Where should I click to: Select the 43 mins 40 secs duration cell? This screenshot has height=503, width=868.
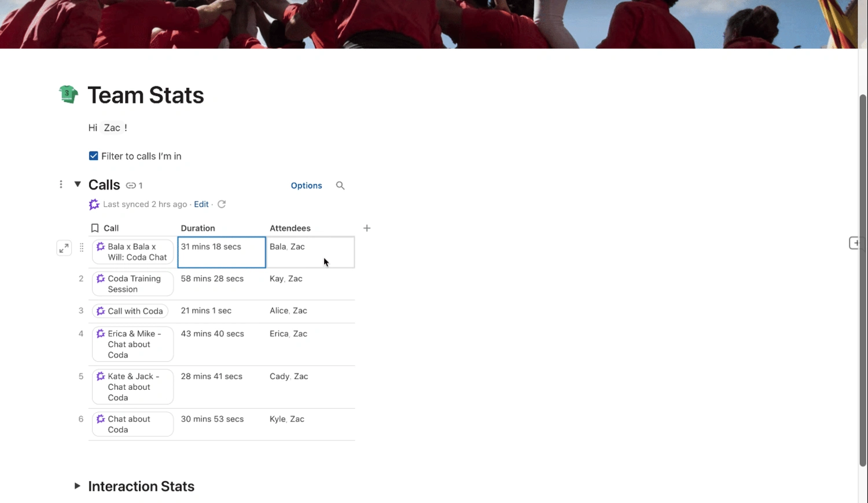coord(220,343)
